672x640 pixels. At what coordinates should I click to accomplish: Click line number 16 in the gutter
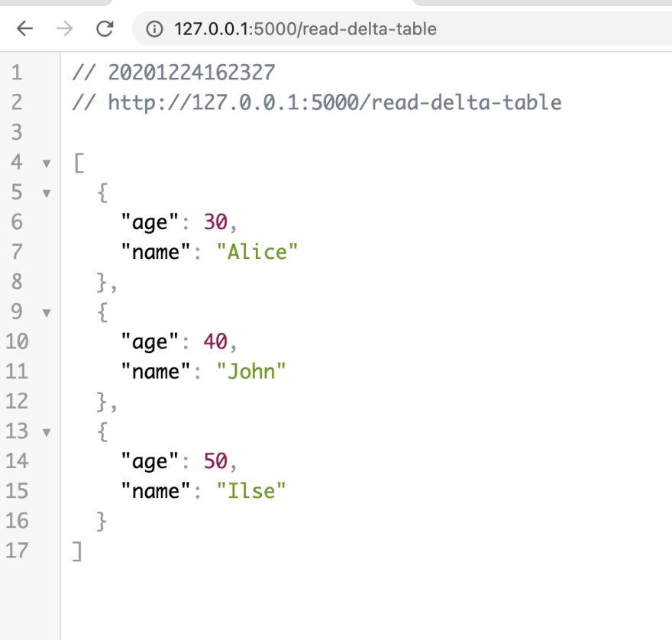pos(17,521)
